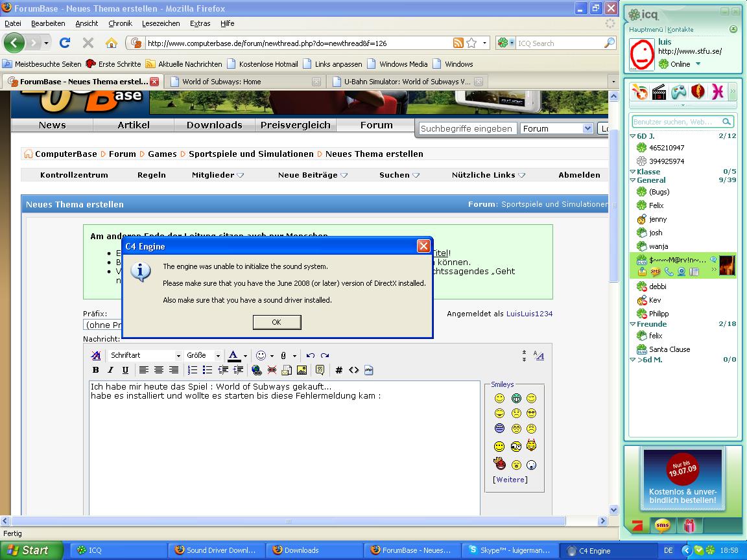Align text left in the message editor

[143, 370]
